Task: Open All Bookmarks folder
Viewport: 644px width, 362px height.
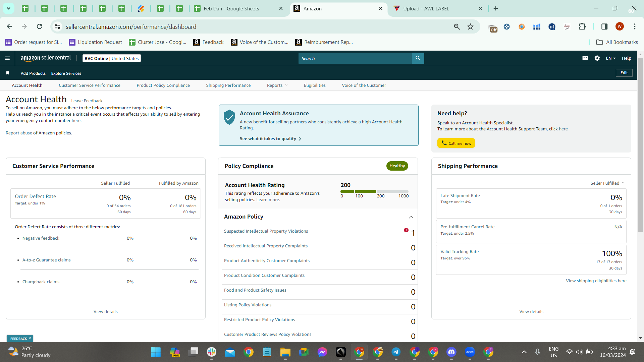Action: tap(617, 42)
